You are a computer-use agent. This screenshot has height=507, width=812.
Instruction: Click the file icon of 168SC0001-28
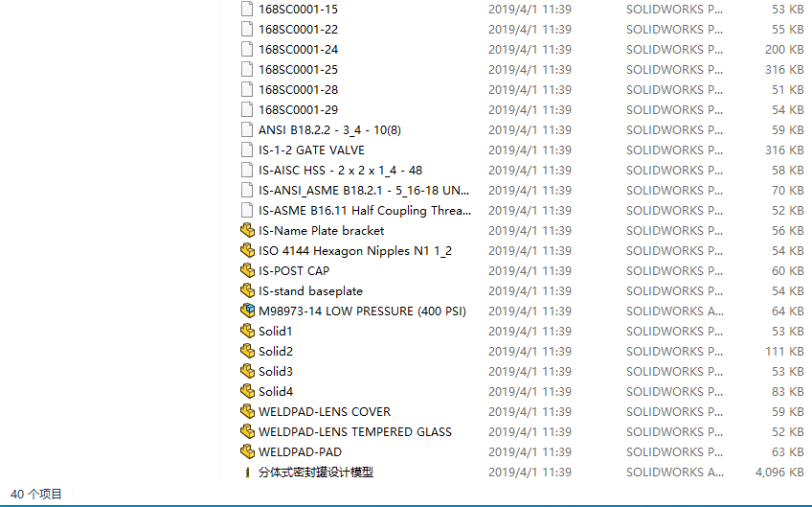(x=247, y=90)
